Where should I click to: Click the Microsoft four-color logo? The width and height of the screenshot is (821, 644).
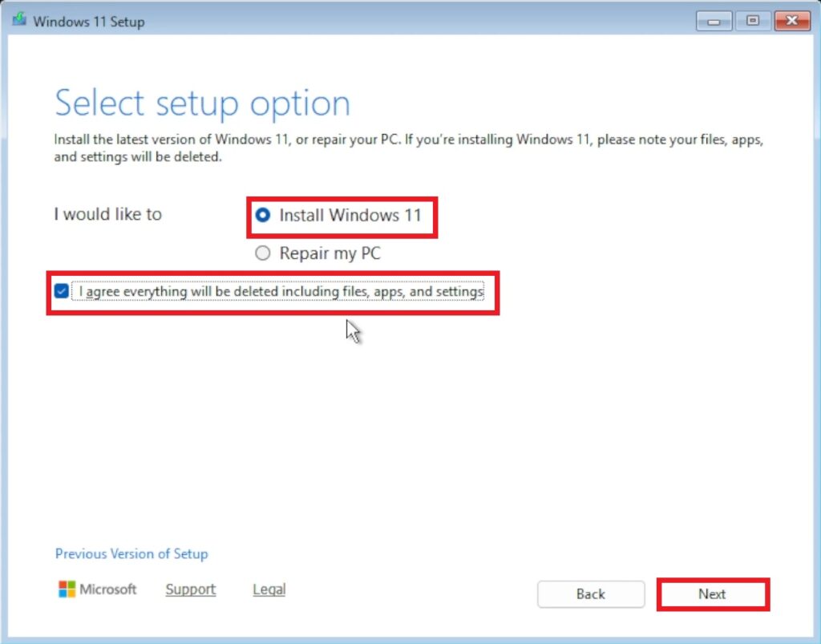(67, 589)
